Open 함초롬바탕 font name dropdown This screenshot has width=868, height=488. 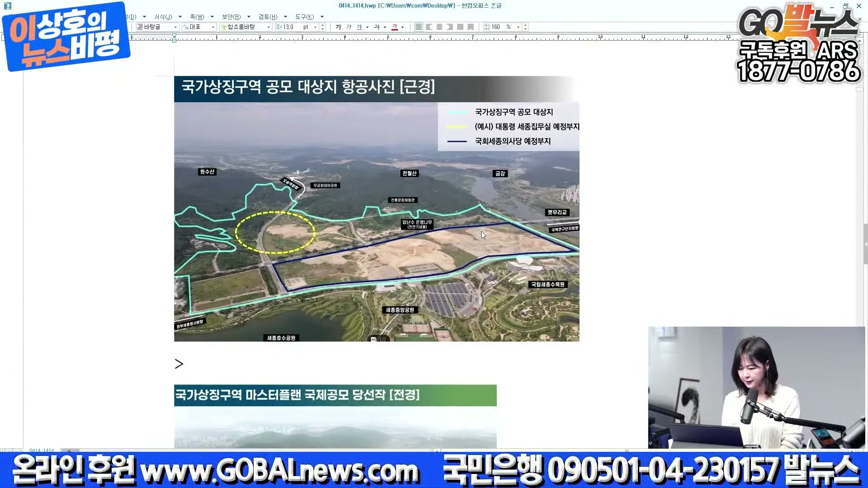(269, 27)
